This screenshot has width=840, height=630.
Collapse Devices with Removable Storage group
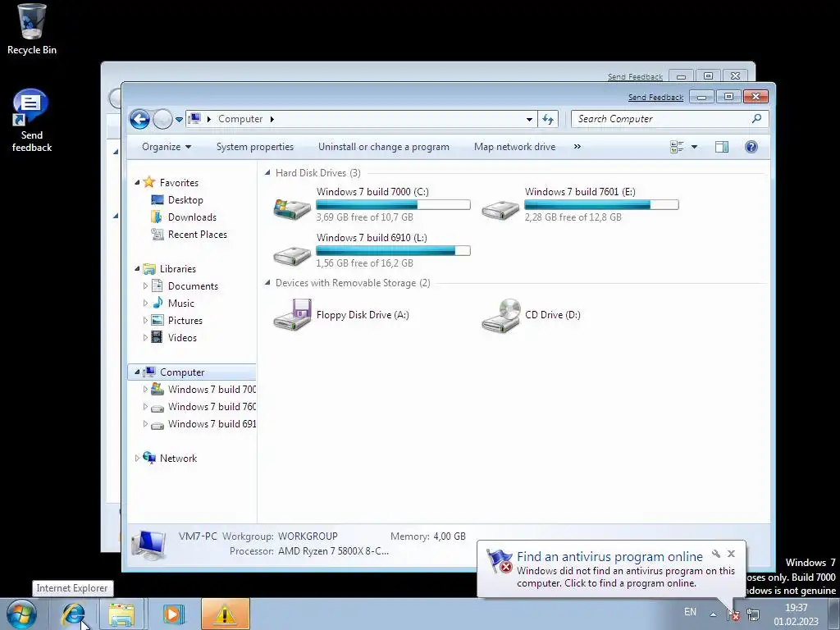267,282
